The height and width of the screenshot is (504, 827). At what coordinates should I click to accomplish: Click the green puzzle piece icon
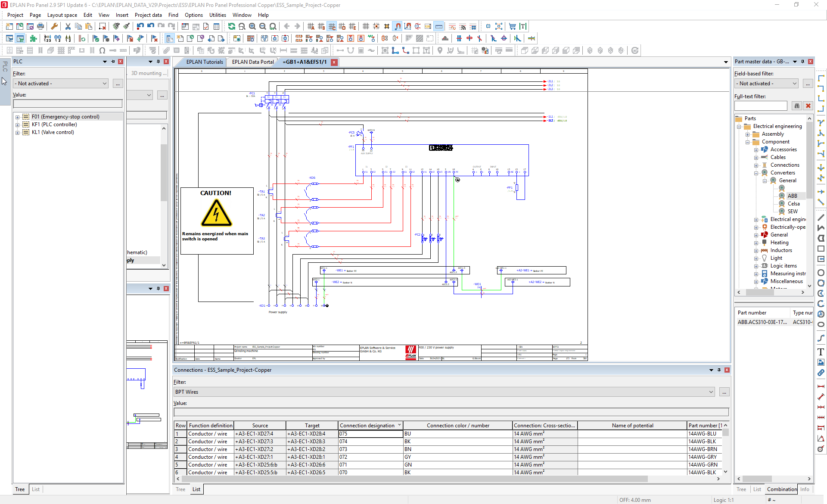[33, 39]
